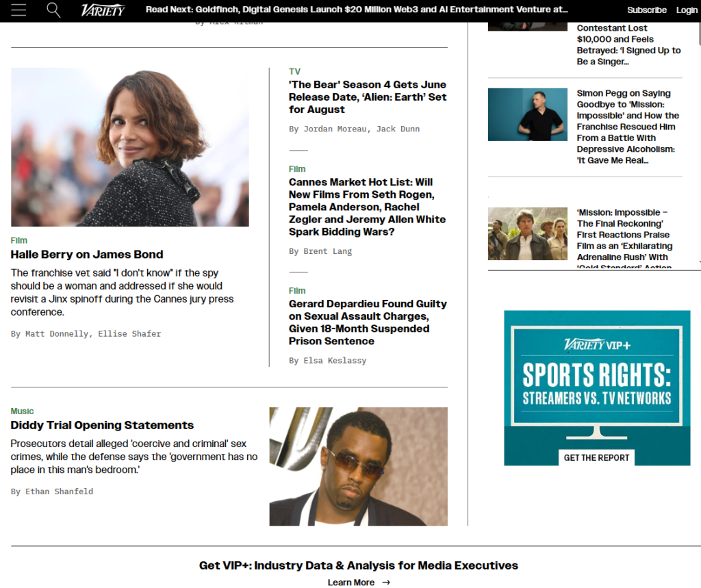Image resolution: width=701 pixels, height=588 pixels.
Task: Select the Film tag above Cannes Market headline
Action: pos(297,169)
